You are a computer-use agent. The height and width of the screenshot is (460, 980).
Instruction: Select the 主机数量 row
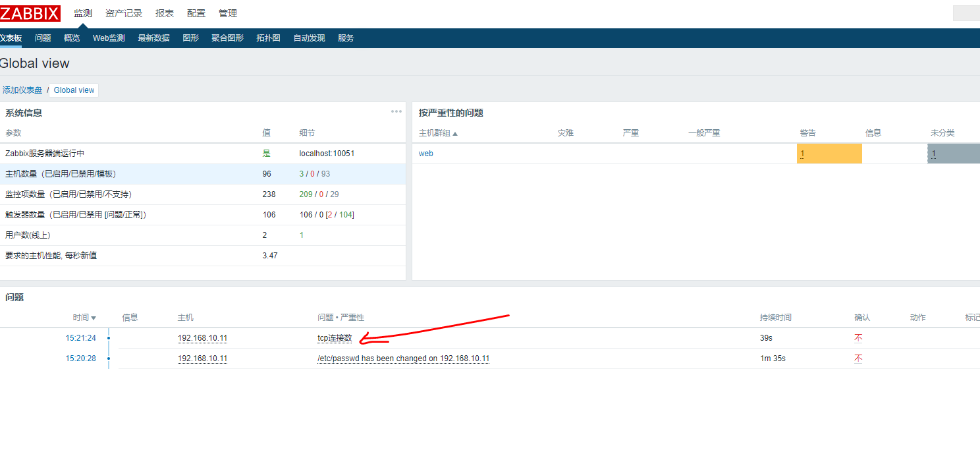pyautogui.click(x=203, y=174)
